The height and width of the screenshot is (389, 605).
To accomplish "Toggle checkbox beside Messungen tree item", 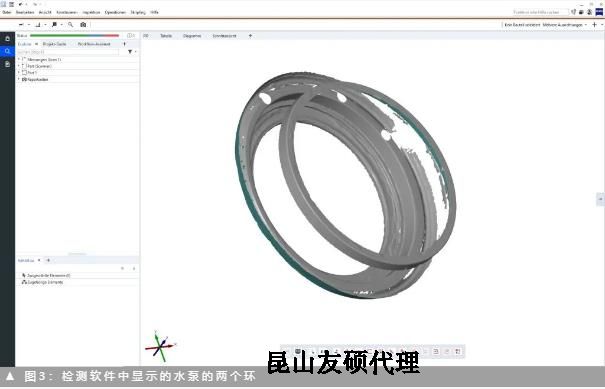I will point(24,59).
